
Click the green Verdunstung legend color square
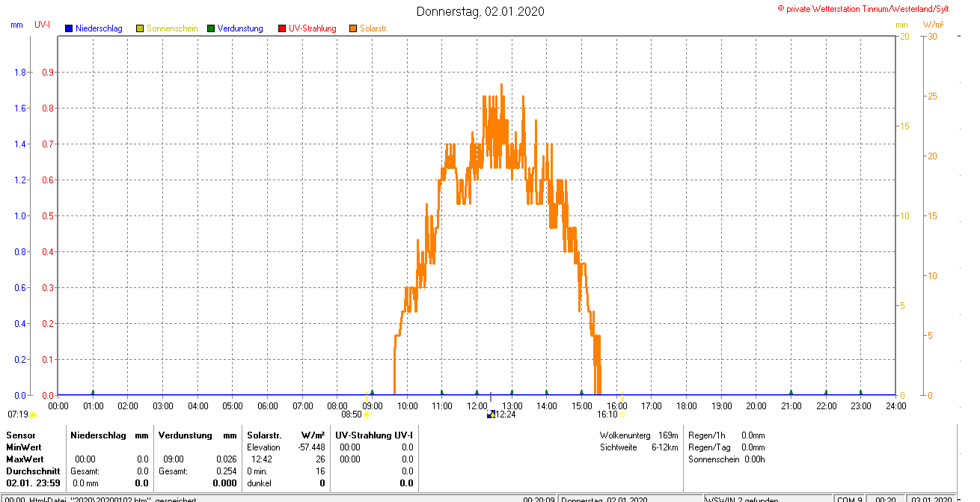click(x=211, y=28)
